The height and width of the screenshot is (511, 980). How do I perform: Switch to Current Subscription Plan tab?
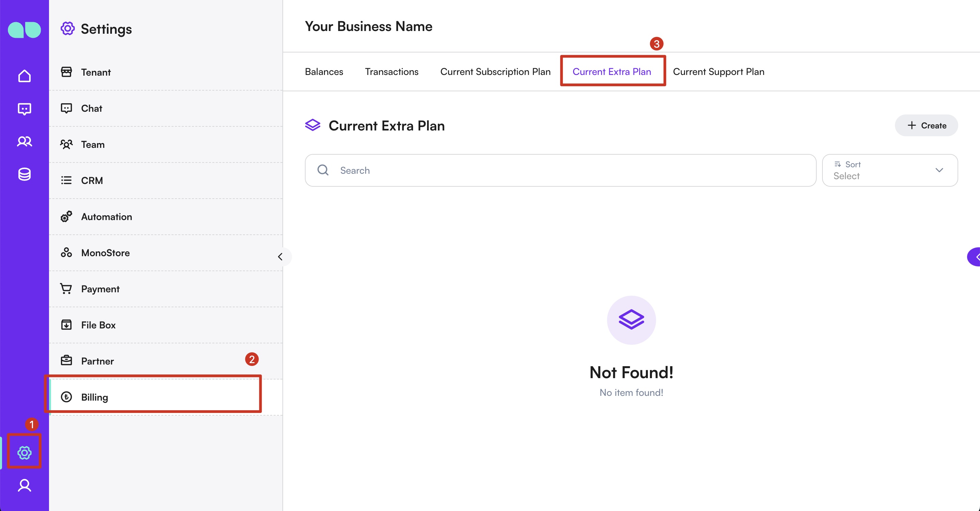click(495, 72)
